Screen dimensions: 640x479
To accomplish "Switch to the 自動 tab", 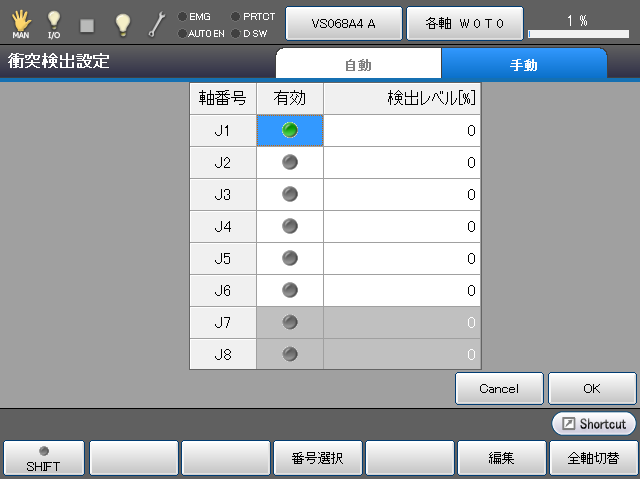I will coord(358,65).
